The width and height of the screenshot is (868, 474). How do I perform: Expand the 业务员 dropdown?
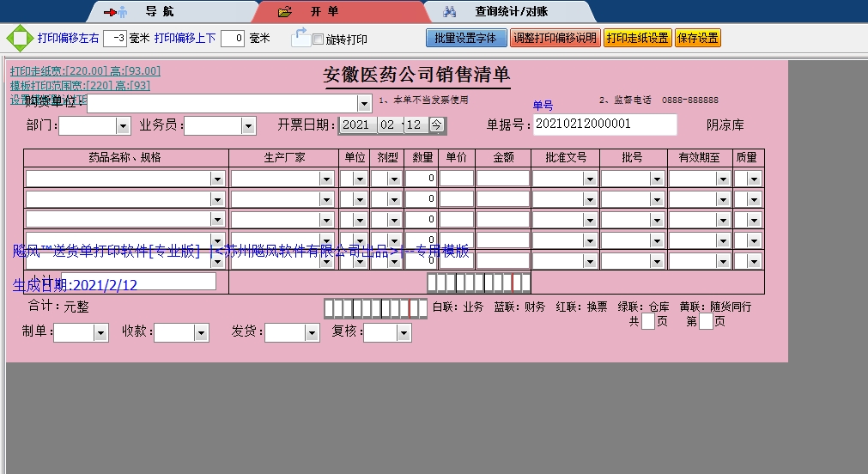point(248,126)
